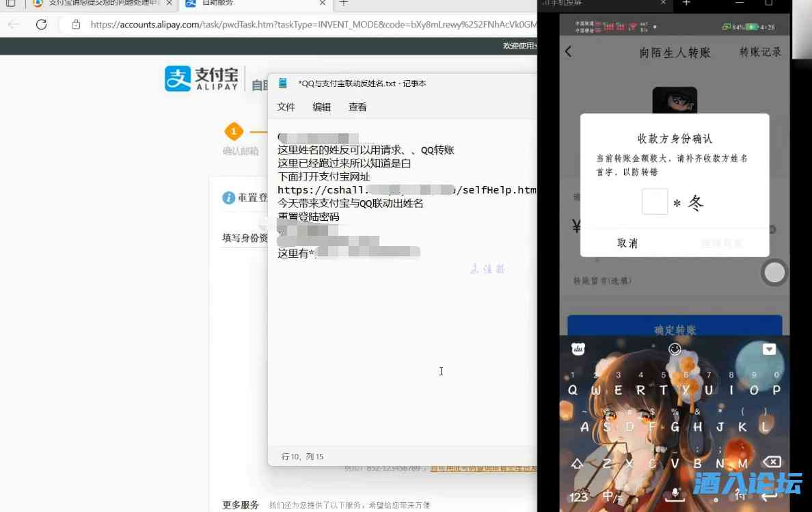Reload the Alipay page

click(x=42, y=25)
